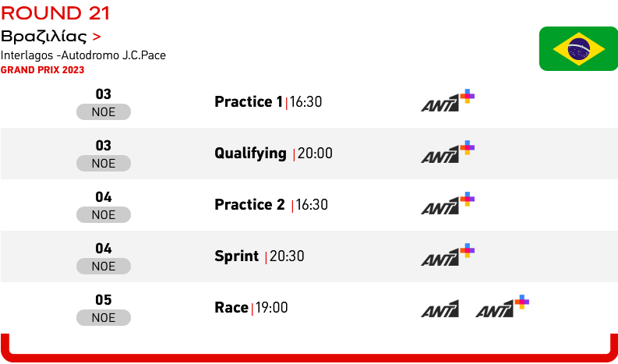This screenshot has height=364, width=618.
Task: Select the Sprint 20:30 session
Action: coord(260,256)
